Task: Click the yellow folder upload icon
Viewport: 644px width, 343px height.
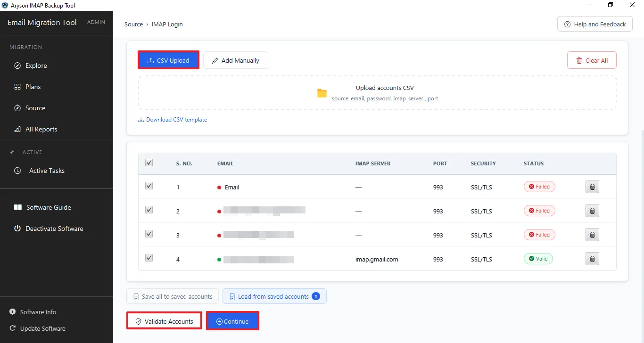Action: click(322, 93)
